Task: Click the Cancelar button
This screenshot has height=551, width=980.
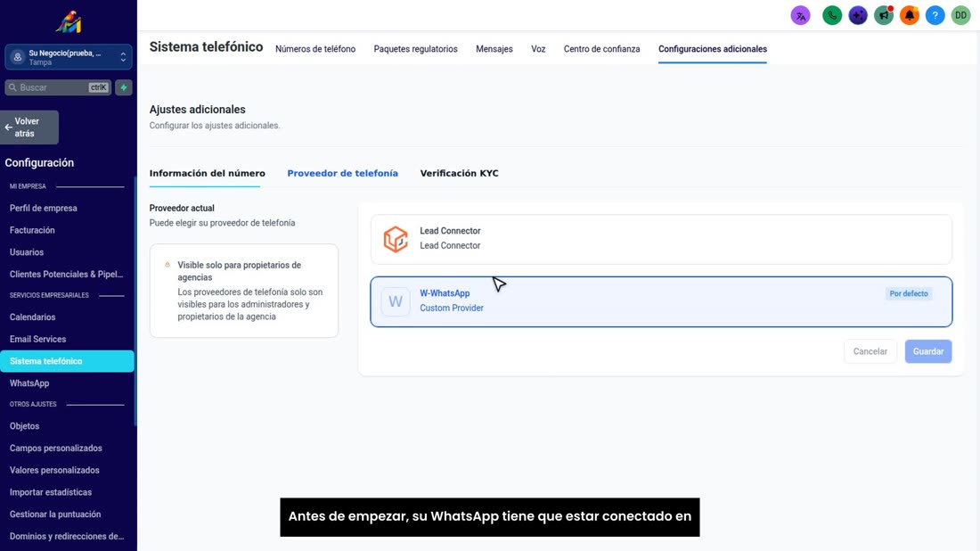Action: [x=870, y=351]
